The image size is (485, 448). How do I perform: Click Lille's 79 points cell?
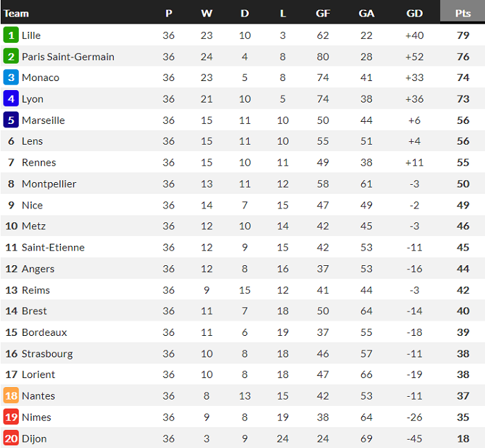tap(462, 35)
